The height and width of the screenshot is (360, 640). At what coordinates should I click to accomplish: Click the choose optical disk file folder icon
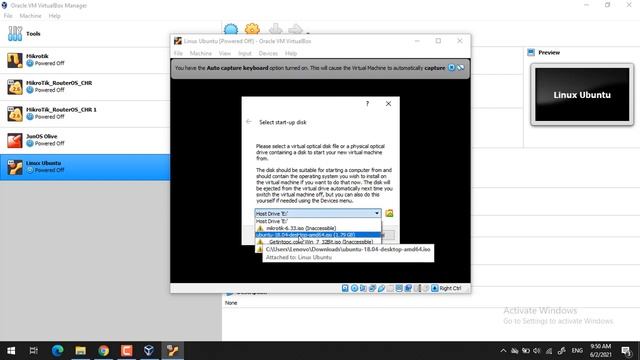point(389,213)
